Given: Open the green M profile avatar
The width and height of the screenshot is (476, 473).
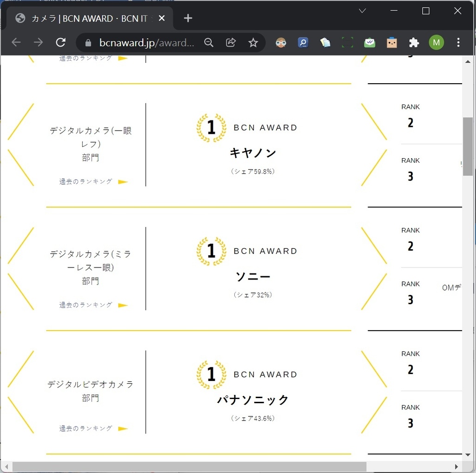Looking at the screenshot, I should tap(436, 42).
